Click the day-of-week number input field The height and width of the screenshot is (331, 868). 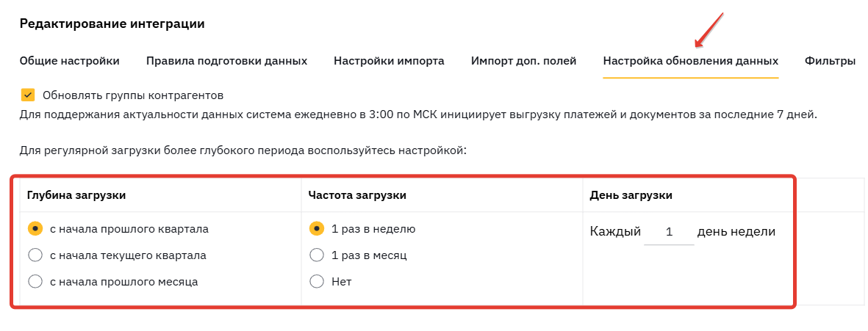pyautogui.click(x=669, y=232)
